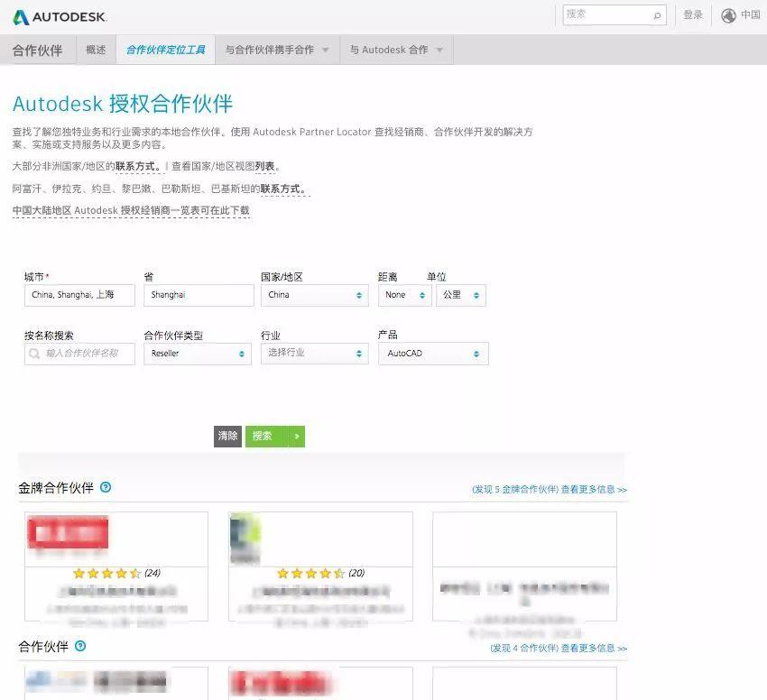Viewport: 767px width, 700px height.
Task: Click the search icon in 按名称搜索 field
Action: click(33, 354)
